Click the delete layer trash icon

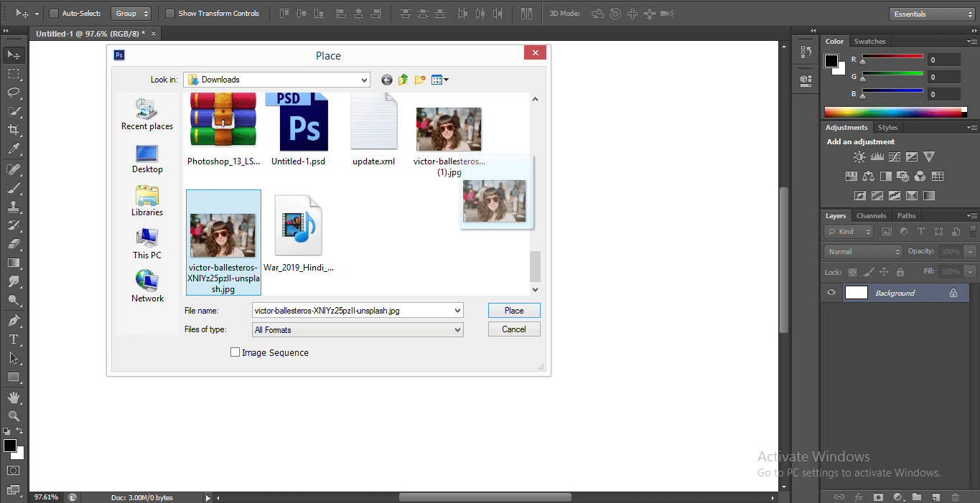[954, 497]
